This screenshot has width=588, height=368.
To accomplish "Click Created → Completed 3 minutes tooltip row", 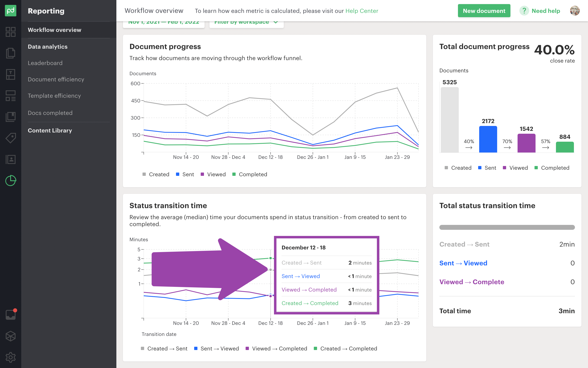I will [x=326, y=303].
